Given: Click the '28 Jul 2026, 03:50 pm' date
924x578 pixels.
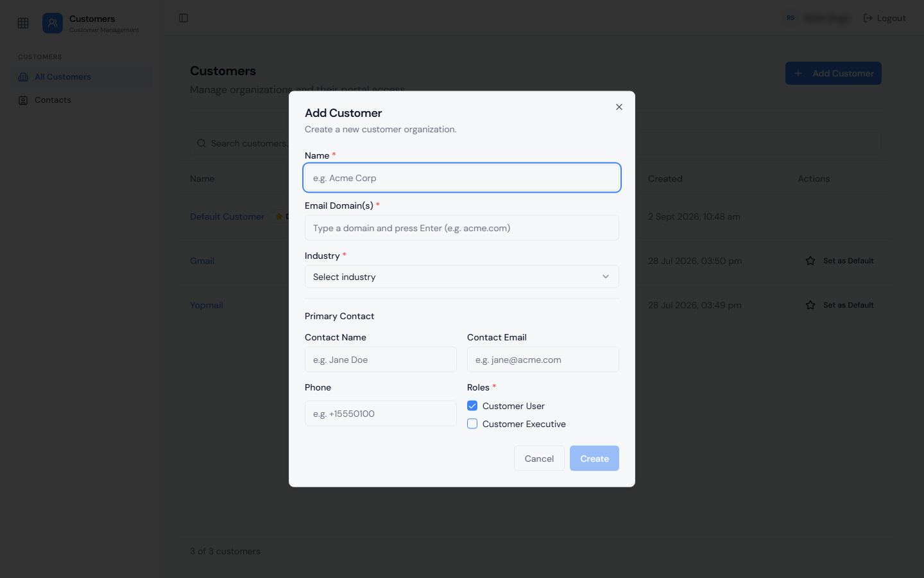Looking at the screenshot, I should [x=695, y=261].
